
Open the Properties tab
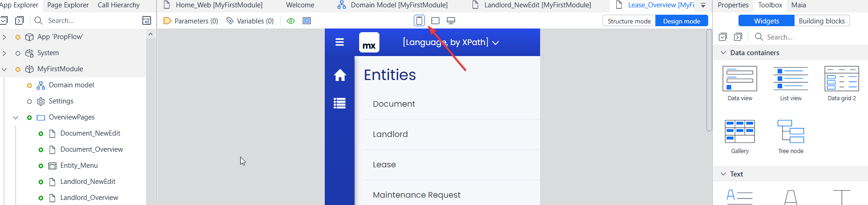(733, 5)
